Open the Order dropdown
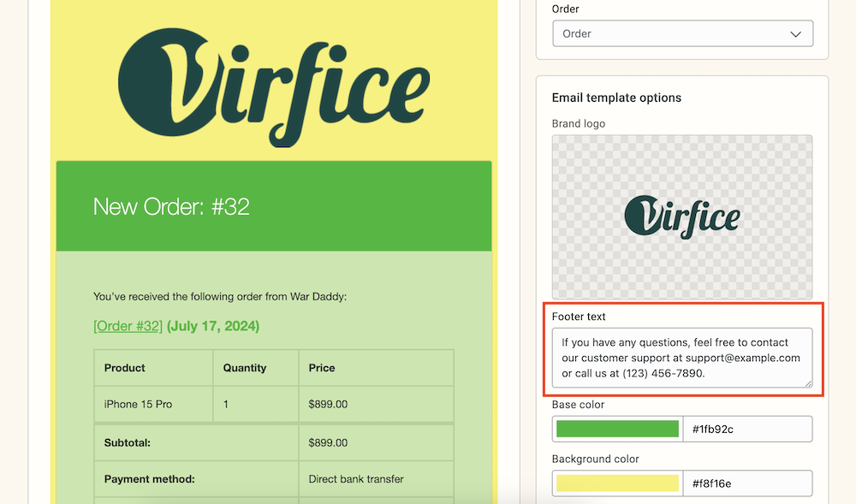The image size is (856, 504). (x=682, y=34)
